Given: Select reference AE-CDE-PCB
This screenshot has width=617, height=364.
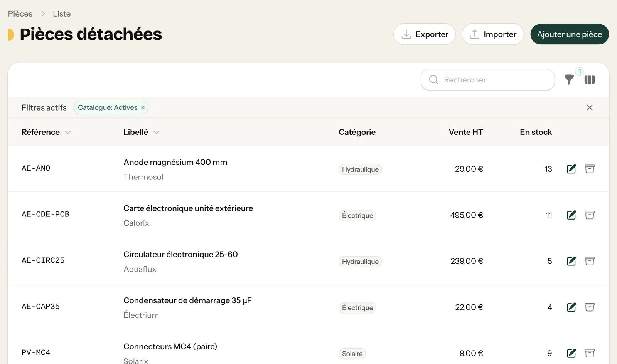Looking at the screenshot, I should 46,214.
